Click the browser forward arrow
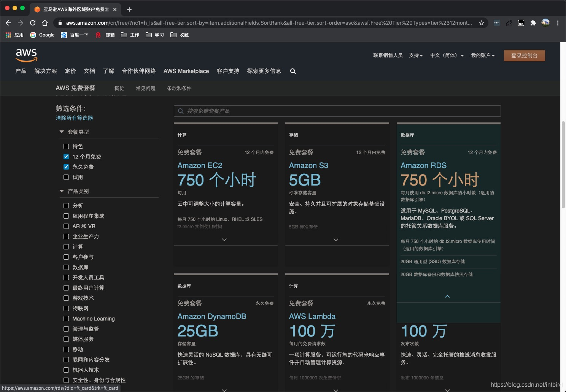The height and width of the screenshot is (392, 566). coord(21,23)
